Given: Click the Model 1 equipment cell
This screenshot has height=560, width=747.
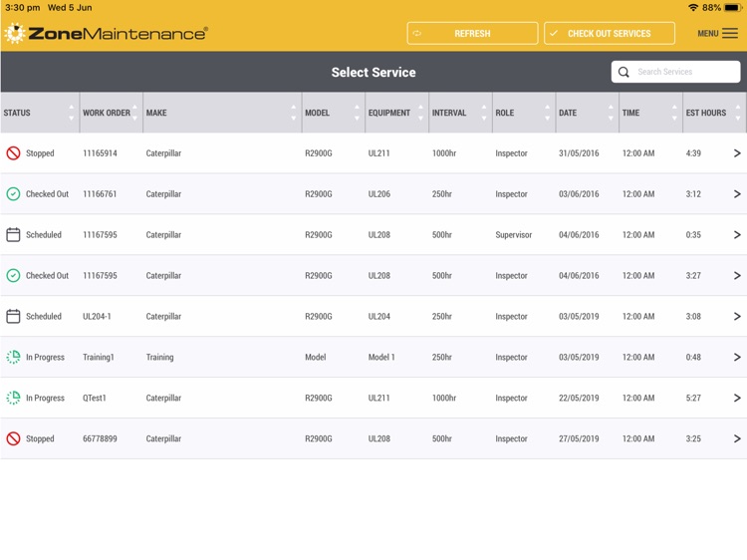Looking at the screenshot, I should tap(381, 357).
